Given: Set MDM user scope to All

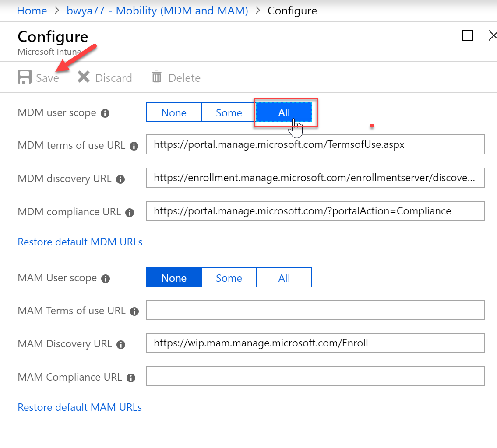Looking at the screenshot, I should coord(284,112).
